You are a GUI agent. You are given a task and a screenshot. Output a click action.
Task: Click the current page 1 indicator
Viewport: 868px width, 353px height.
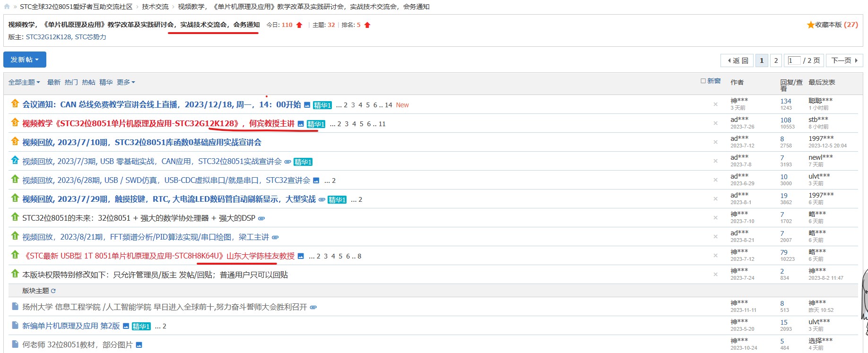[761, 60]
